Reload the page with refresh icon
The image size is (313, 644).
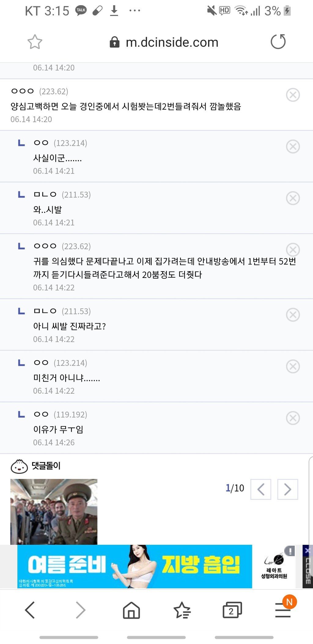click(278, 42)
